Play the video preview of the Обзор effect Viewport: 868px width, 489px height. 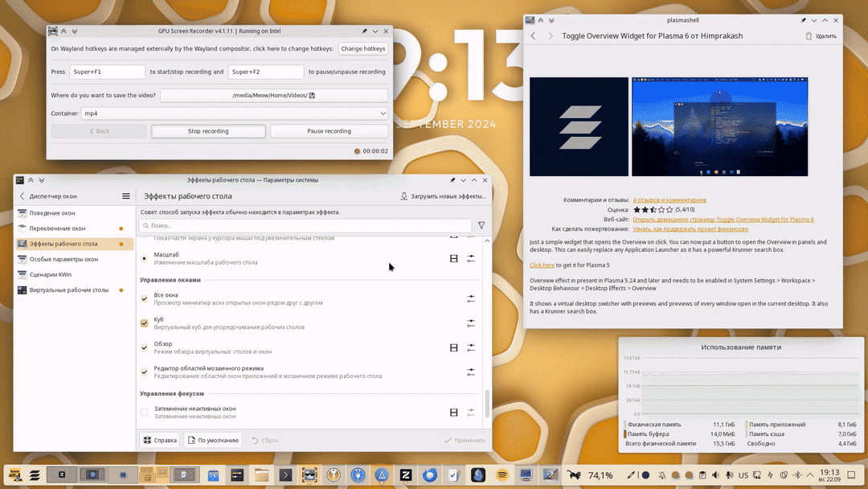452,347
